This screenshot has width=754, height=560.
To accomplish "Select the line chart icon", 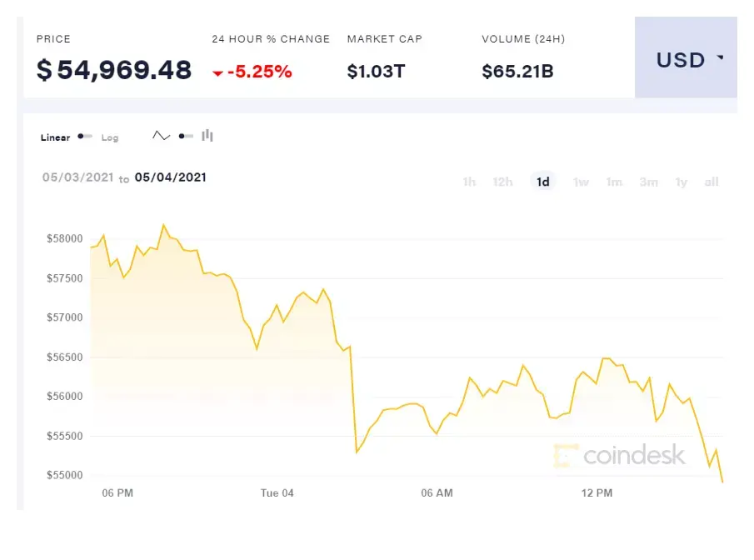I will click(x=161, y=136).
